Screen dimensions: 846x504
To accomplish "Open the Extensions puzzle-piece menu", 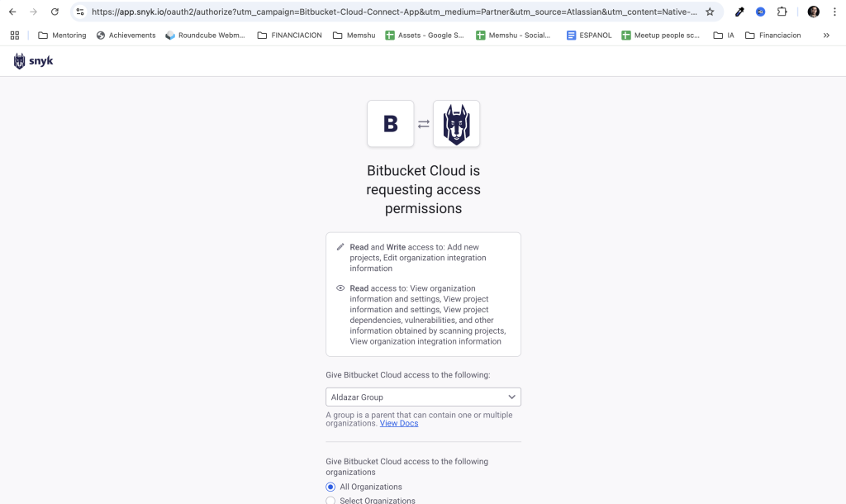I will tap(782, 12).
